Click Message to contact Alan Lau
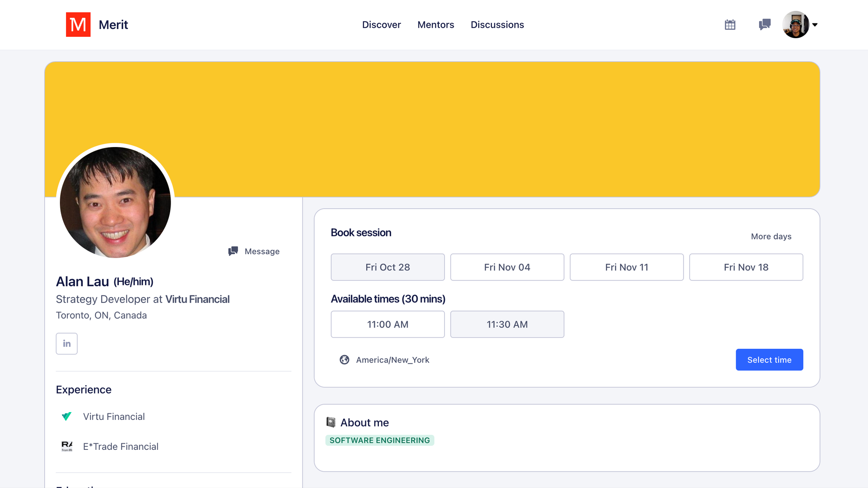 click(254, 251)
